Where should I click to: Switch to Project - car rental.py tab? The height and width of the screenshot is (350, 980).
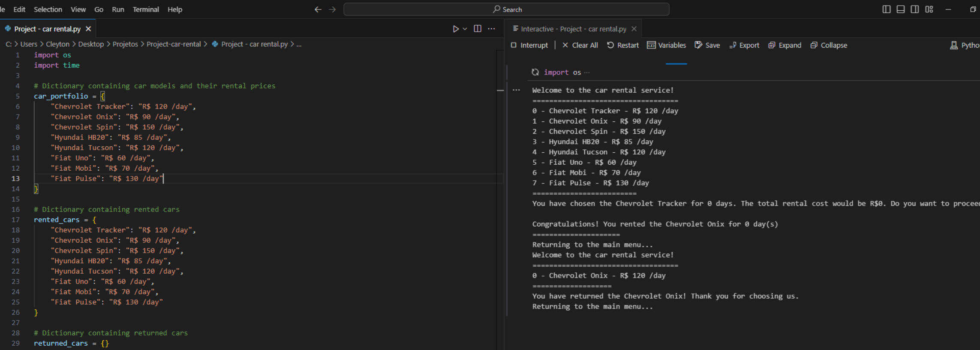tap(47, 29)
